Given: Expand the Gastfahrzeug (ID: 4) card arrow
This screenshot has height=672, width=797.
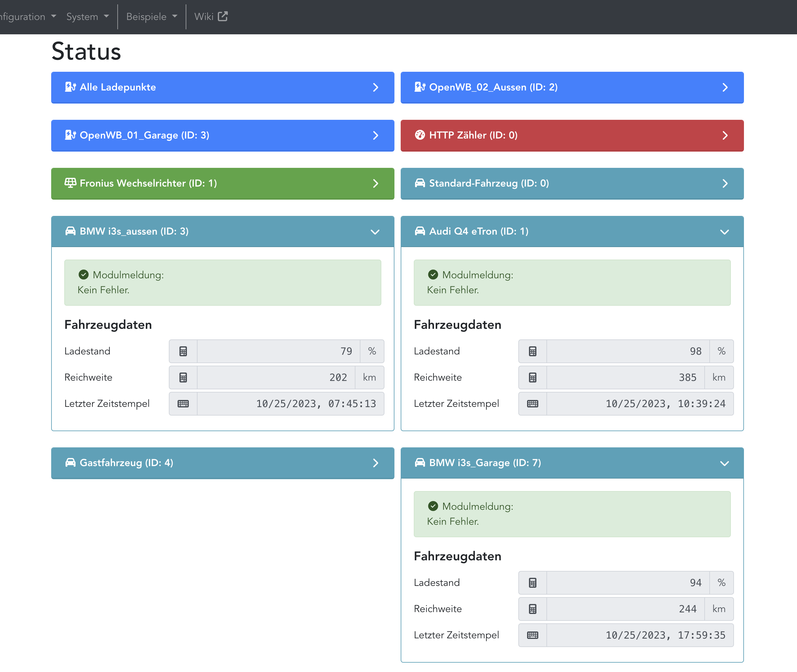Looking at the screenshot, I should (x=375, y=463).
